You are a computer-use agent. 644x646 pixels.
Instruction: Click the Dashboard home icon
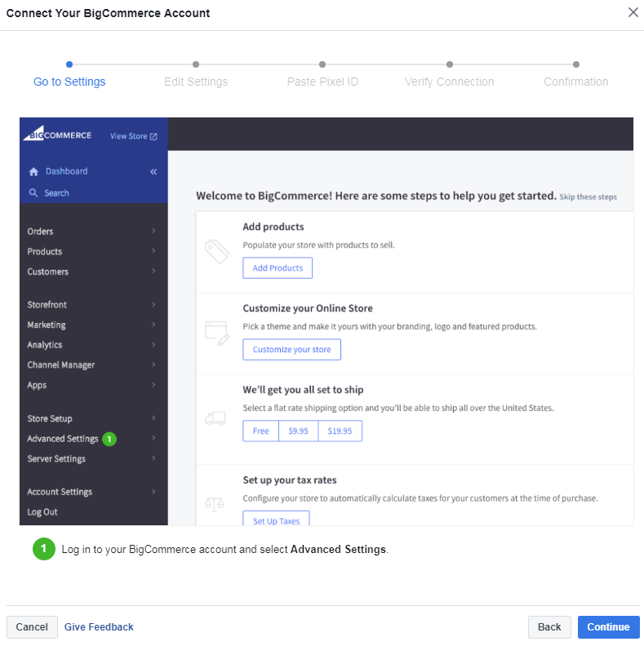tap(33, 172)
